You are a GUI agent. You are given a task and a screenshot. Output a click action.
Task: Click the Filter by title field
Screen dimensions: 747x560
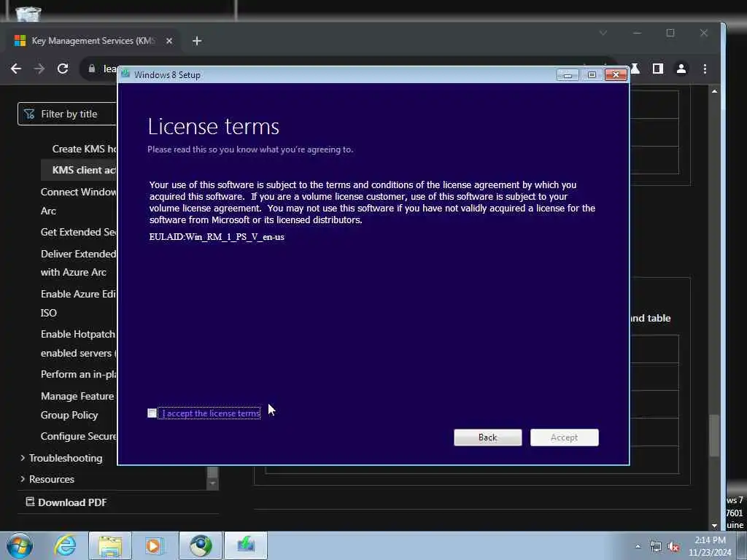67,114
